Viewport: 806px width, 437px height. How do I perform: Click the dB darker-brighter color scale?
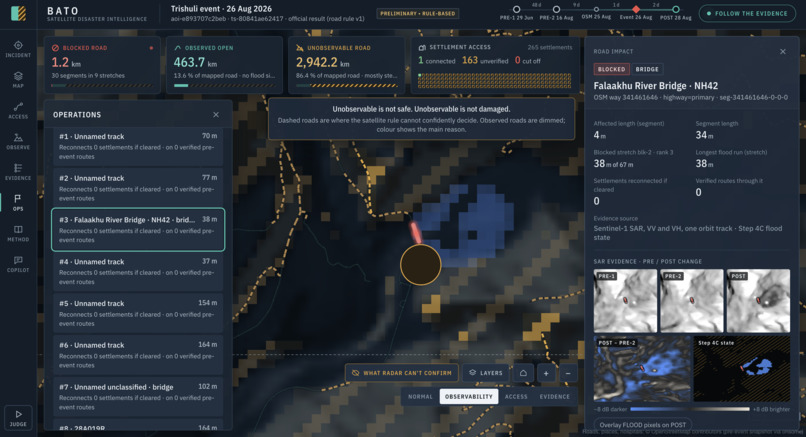[x=690, y=409]
